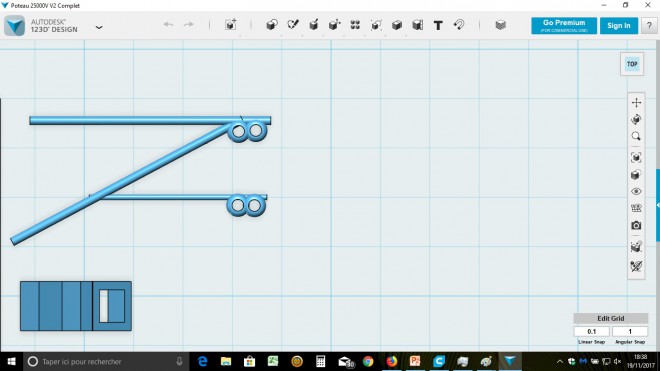Select the Zoom magnifier tool
660x371 pixels.
click(636, 136)
